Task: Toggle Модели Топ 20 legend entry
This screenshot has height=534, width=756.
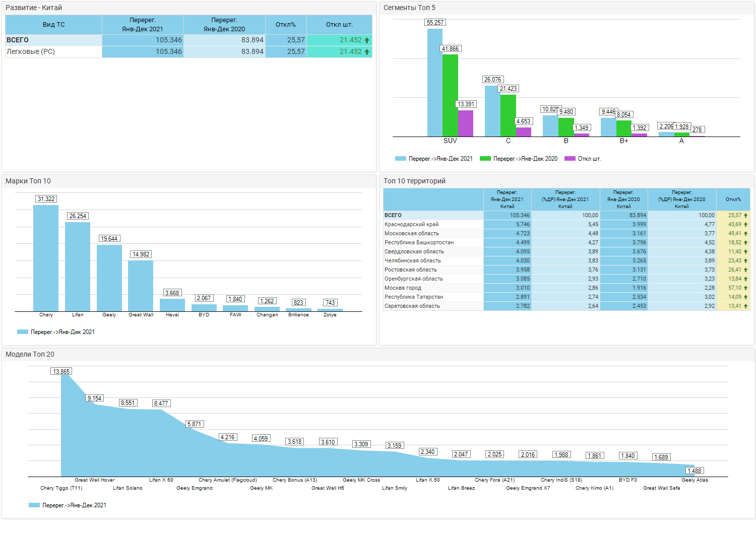Action: 68,505
